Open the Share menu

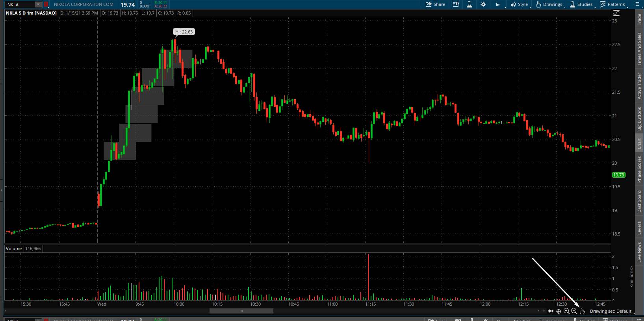click(435, 4)
